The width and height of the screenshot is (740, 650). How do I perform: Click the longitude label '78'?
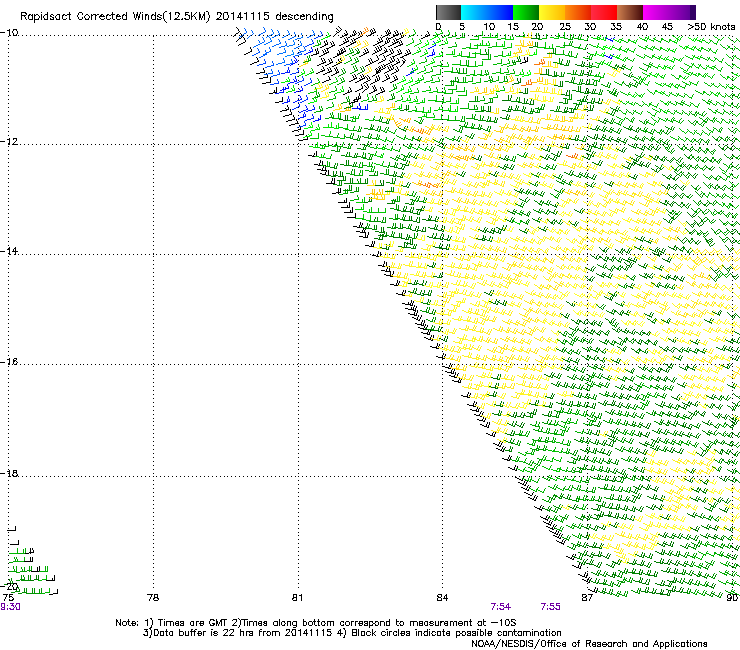153,598
